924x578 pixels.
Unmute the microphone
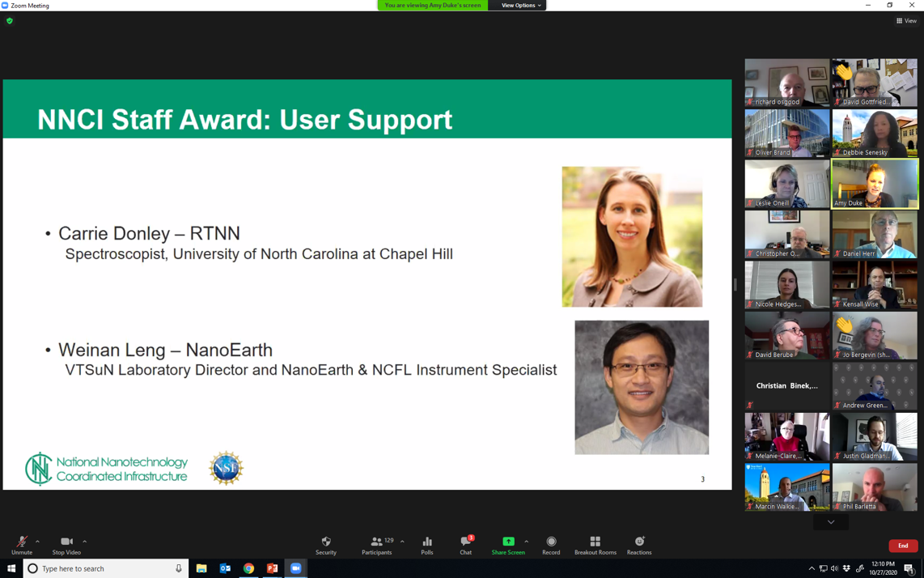click(x=22, y=542)
